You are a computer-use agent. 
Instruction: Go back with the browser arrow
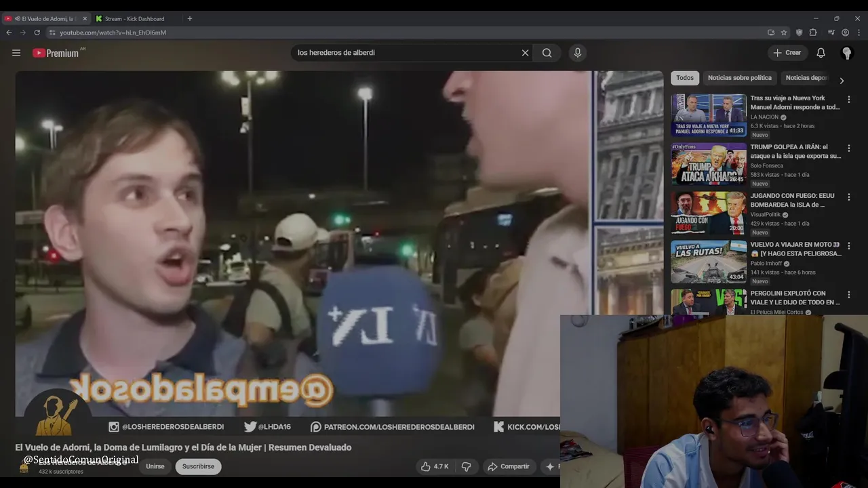(x=9, y=33)
